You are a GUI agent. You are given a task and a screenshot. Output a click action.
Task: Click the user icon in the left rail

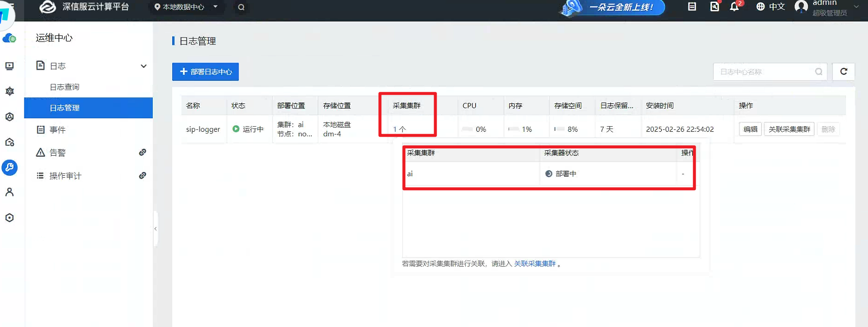pos(9,192)
